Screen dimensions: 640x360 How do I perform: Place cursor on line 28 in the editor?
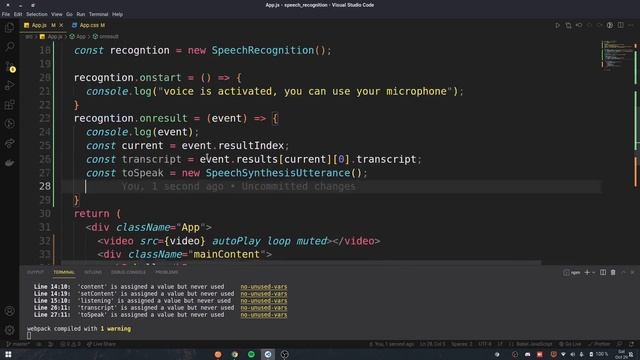click(x=331, y=187)
